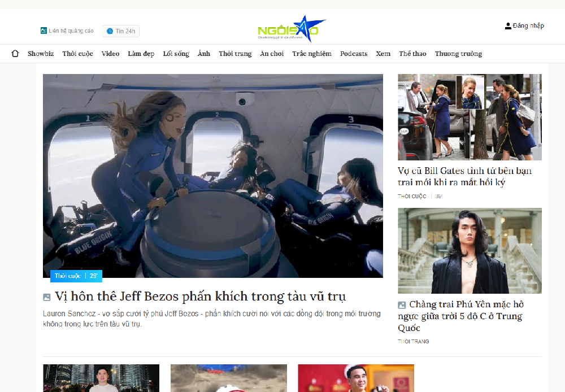Image resolution: width=565 pixels, height=392 pixels.
Task: Click photo icon before Phú Yên headline
Action: (x=402, y=305)
